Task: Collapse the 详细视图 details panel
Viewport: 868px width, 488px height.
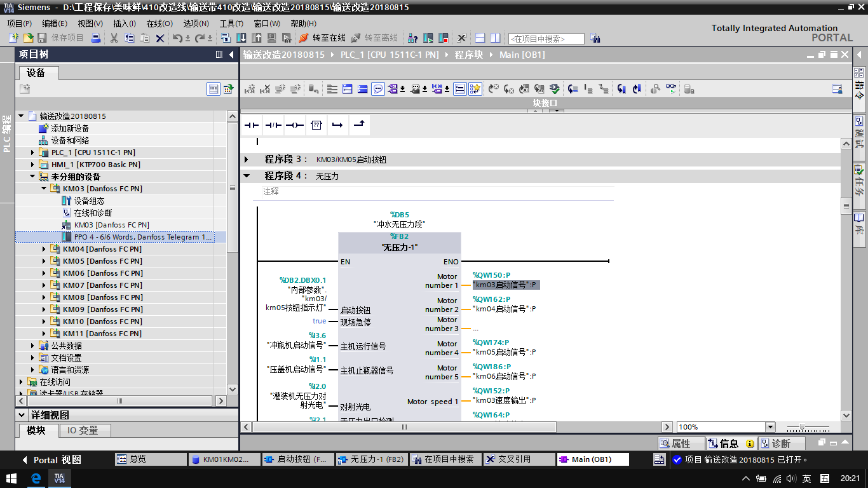Action: tap(24, 415)
